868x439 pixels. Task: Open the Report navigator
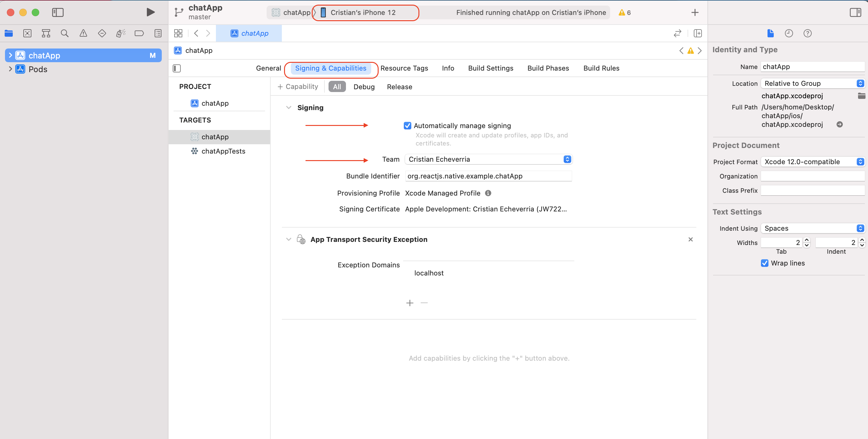(x=158, y=33)
